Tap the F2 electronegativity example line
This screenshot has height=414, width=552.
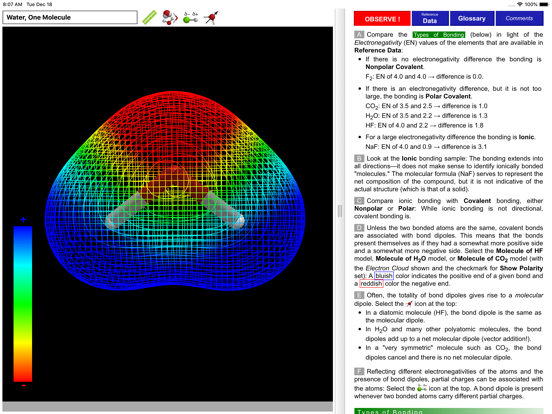click(x=424, y=76)
